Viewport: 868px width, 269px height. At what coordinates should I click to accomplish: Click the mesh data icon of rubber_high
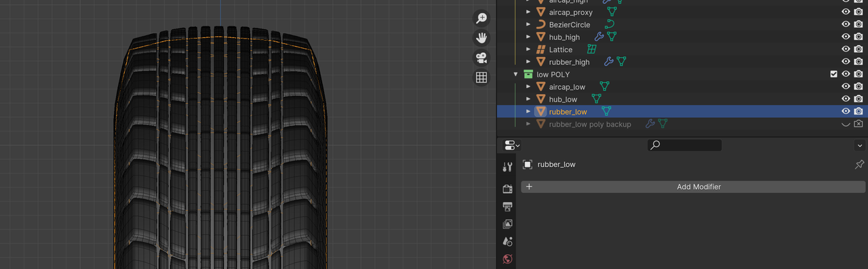620,62
